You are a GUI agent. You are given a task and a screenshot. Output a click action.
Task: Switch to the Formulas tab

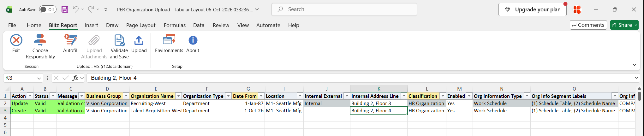(x=175, y=25)
